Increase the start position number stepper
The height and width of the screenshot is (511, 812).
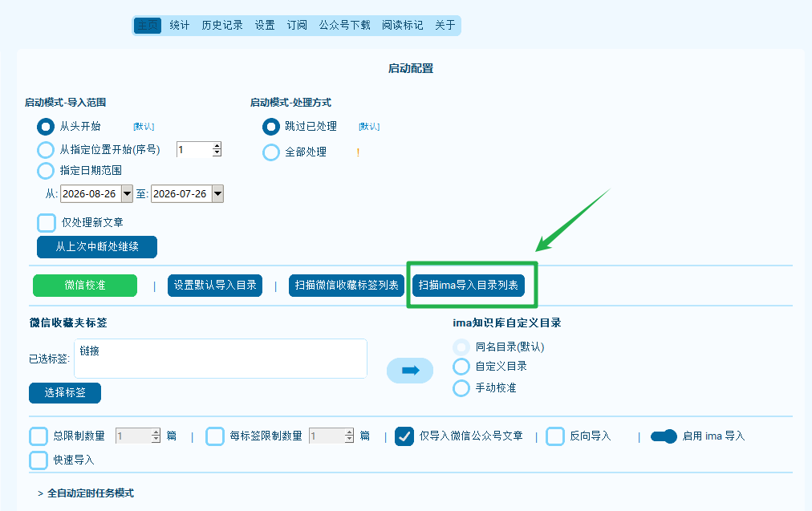pyautogui.click(x=217, y=145)
